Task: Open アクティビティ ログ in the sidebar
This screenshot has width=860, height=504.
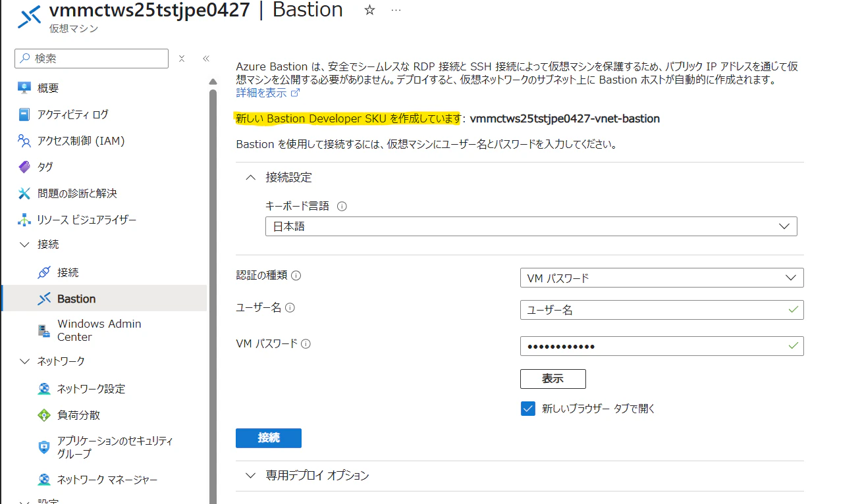Action: (x=73, y=114)
